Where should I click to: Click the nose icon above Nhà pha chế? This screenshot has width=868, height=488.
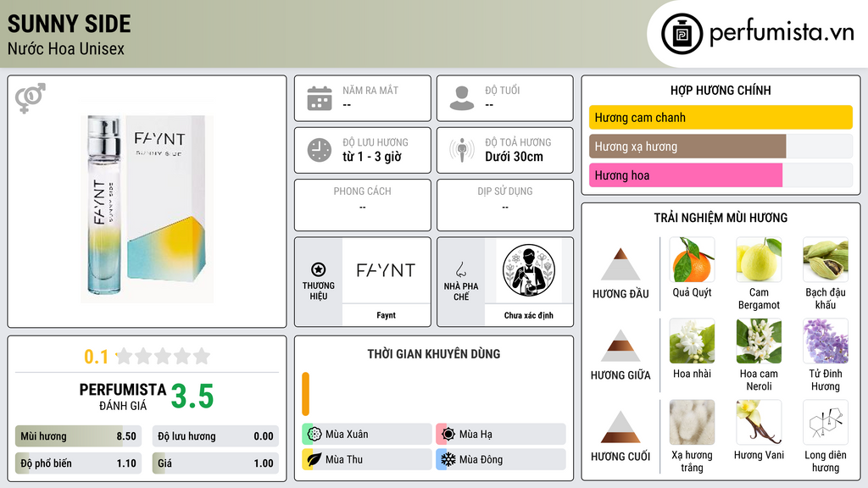[x=460, y=269]
